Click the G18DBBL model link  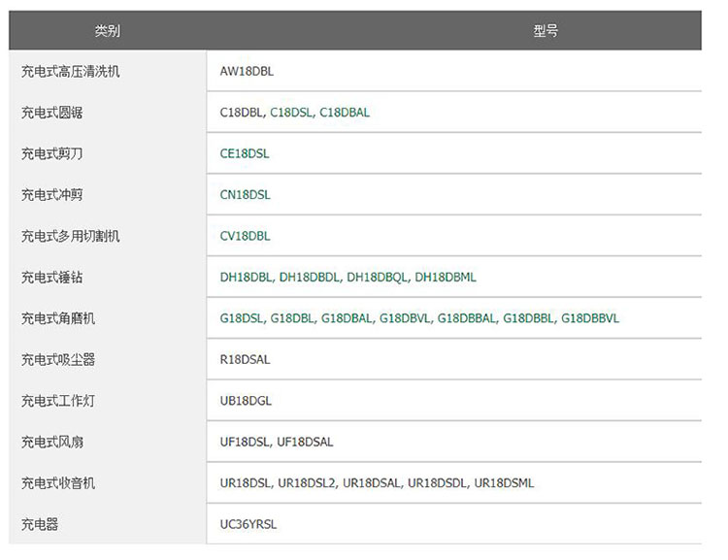click(x=528, y=318)
